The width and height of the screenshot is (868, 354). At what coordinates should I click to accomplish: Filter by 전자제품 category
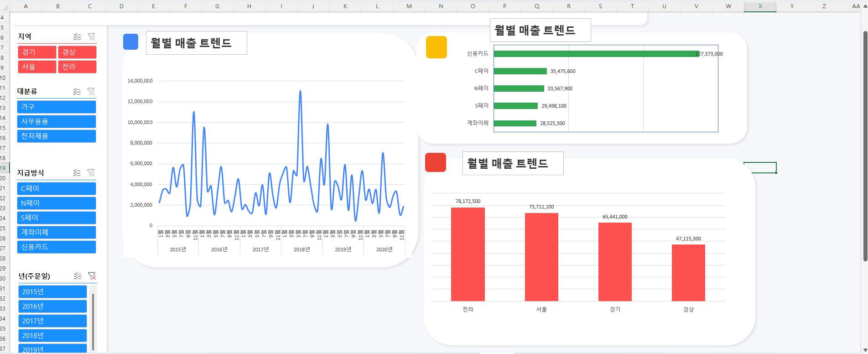click(x=57, y=136)
